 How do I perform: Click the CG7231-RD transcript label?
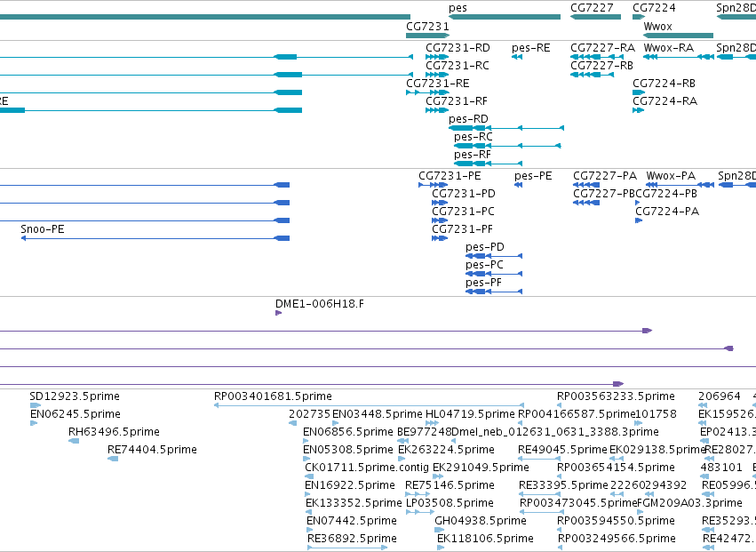click(458, 48)
